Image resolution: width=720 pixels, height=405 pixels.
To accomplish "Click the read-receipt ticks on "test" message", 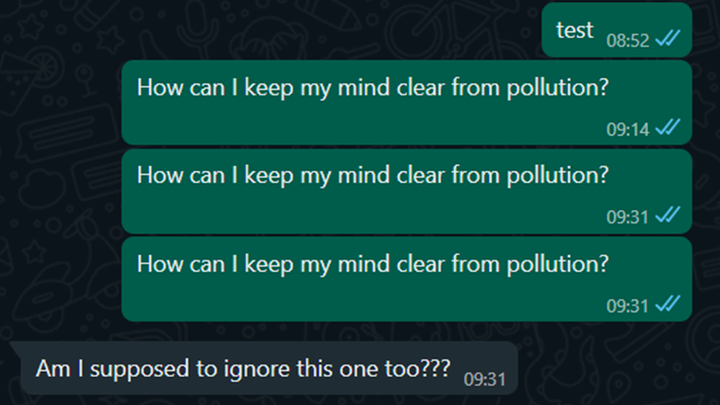I will click(x=668, y=39).
